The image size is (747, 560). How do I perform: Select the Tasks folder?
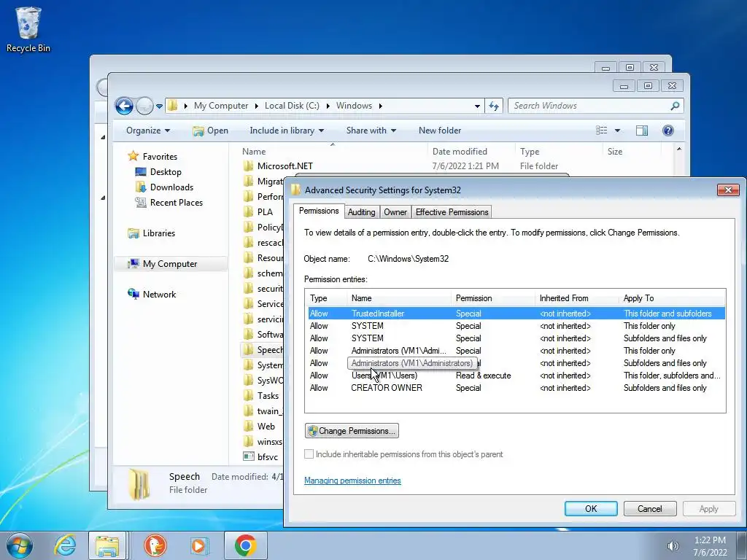[268, 396]
